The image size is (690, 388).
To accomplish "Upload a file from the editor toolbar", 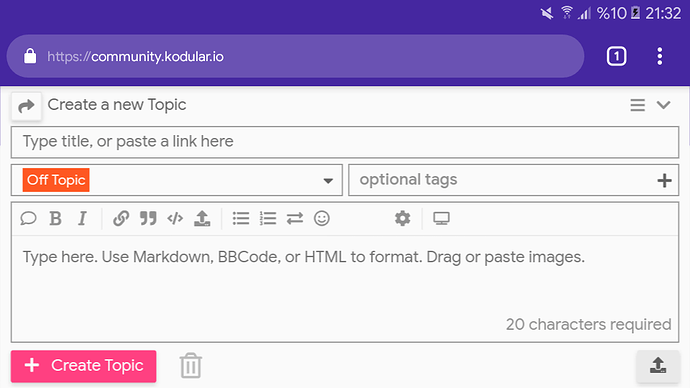I will tap(202, 219).
